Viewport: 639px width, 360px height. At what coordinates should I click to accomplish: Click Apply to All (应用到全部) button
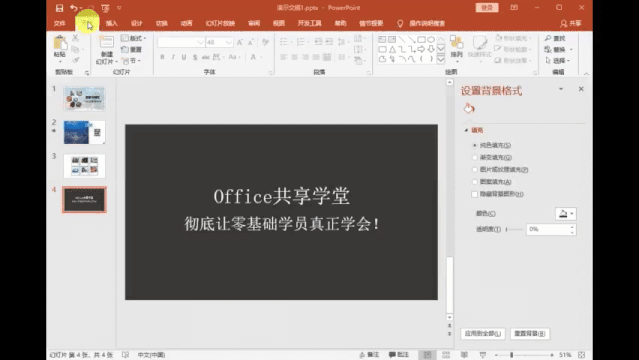click(483, 333)
